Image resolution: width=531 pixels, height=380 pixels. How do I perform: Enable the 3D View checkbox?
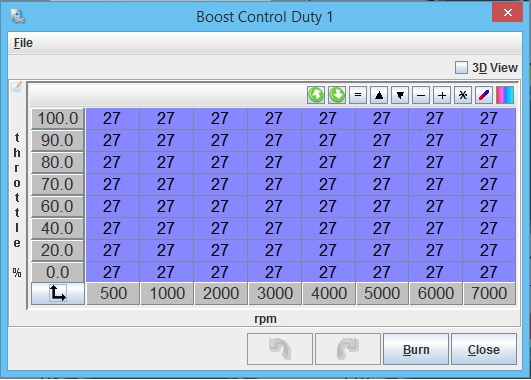[x=461, y=67]
